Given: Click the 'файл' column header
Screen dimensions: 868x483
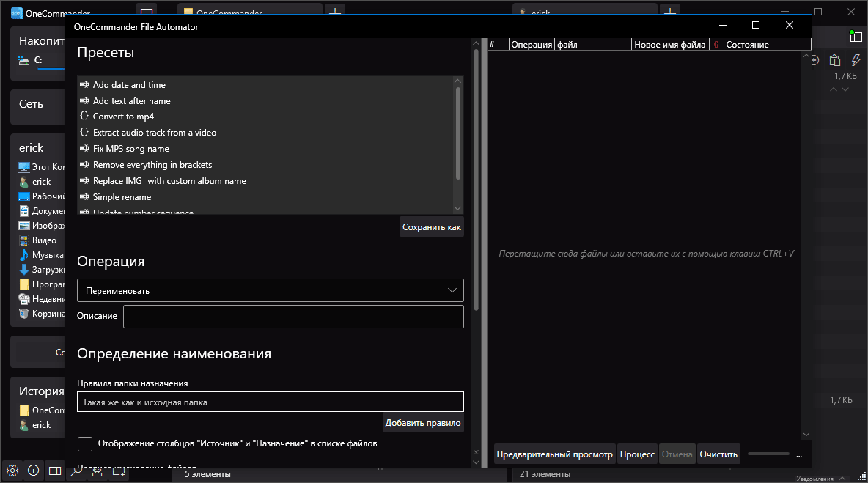Looking at the screenshot, I should (593, 44).
